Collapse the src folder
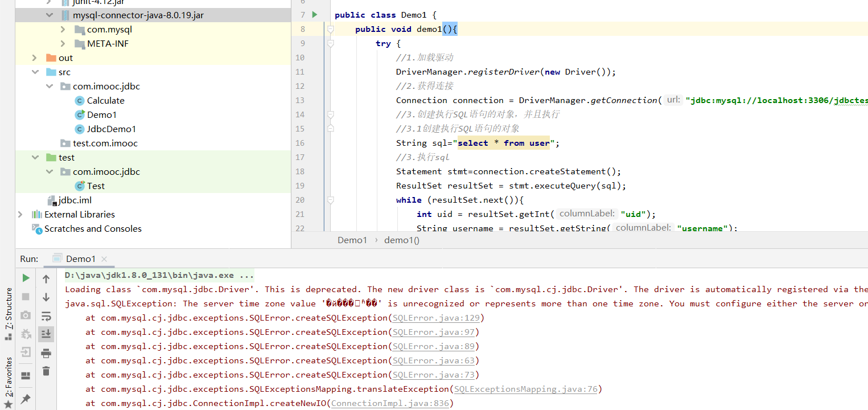 click(x=35, y=72)
